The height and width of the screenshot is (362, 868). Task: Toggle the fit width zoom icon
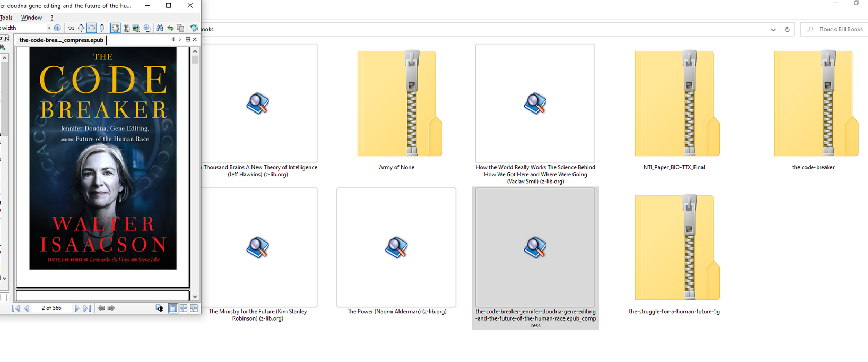(x=91, y=28)
